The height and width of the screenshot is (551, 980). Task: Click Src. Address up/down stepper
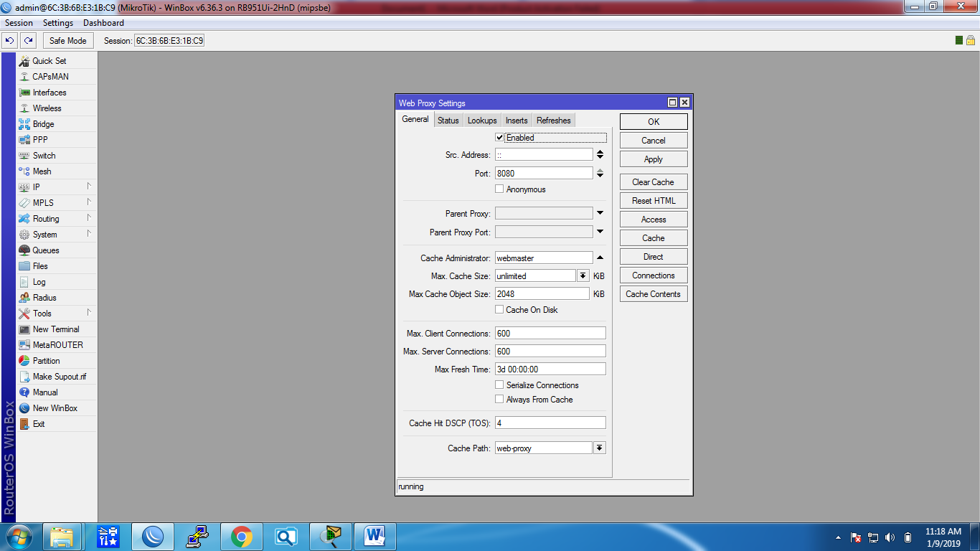600,155
